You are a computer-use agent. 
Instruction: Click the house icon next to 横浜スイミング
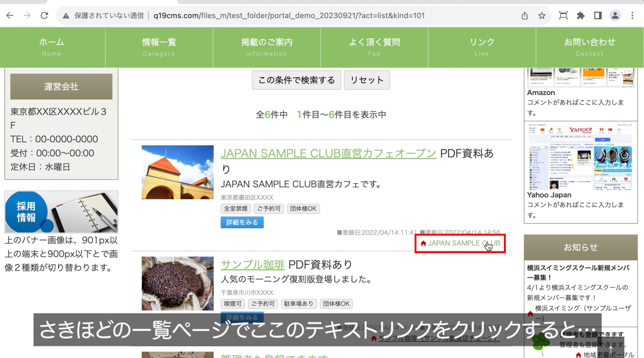pos(530,314)
